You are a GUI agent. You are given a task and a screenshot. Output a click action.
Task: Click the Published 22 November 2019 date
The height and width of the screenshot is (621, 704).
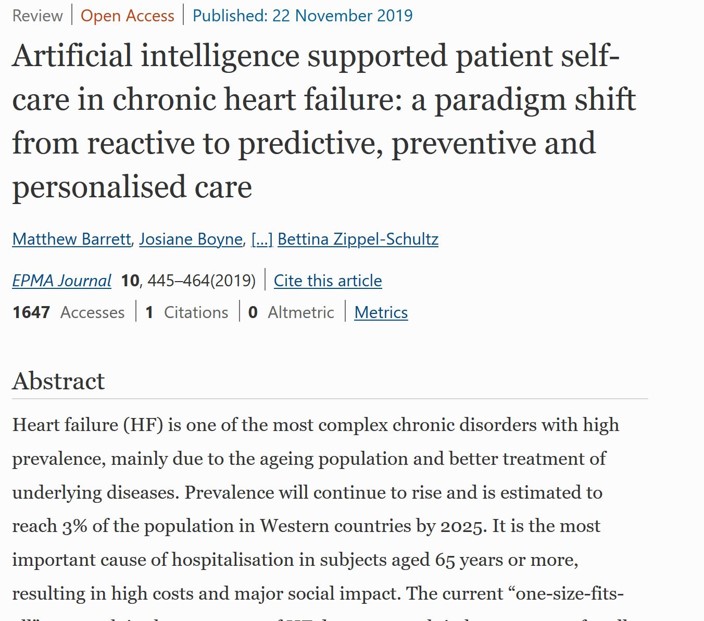pos(302,15)
